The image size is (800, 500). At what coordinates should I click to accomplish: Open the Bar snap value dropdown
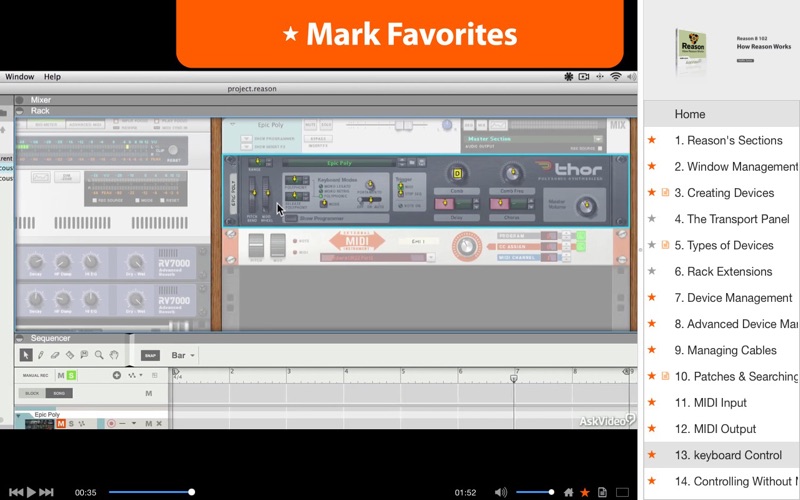[x=184, y=355]
